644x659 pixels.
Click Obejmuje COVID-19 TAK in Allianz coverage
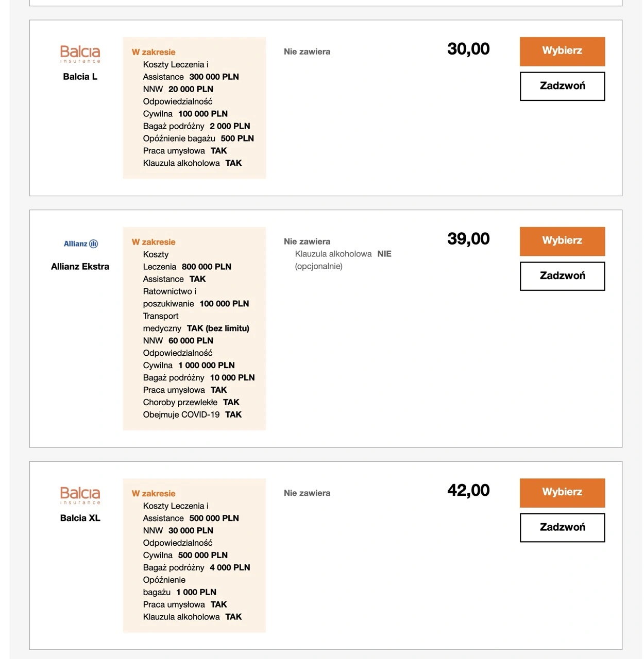tap(192, 415)
